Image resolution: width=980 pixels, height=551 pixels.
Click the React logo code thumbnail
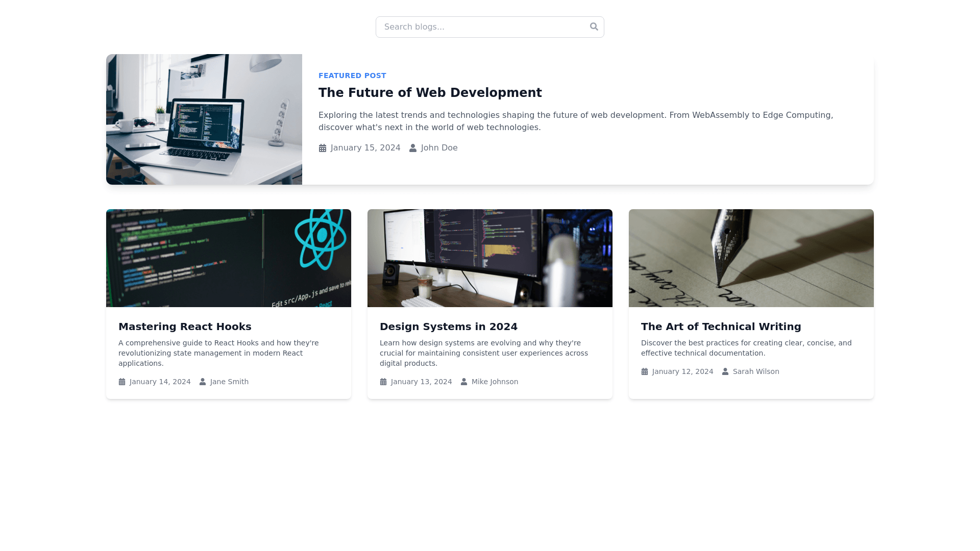229,258
